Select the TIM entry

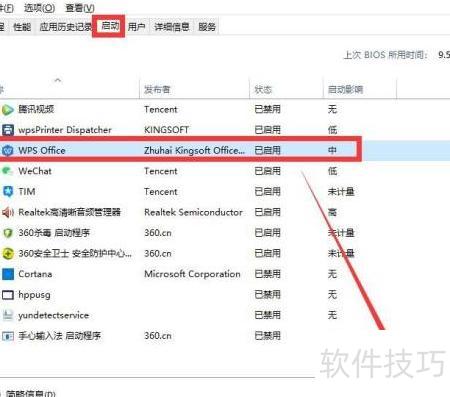click(27, 192)
